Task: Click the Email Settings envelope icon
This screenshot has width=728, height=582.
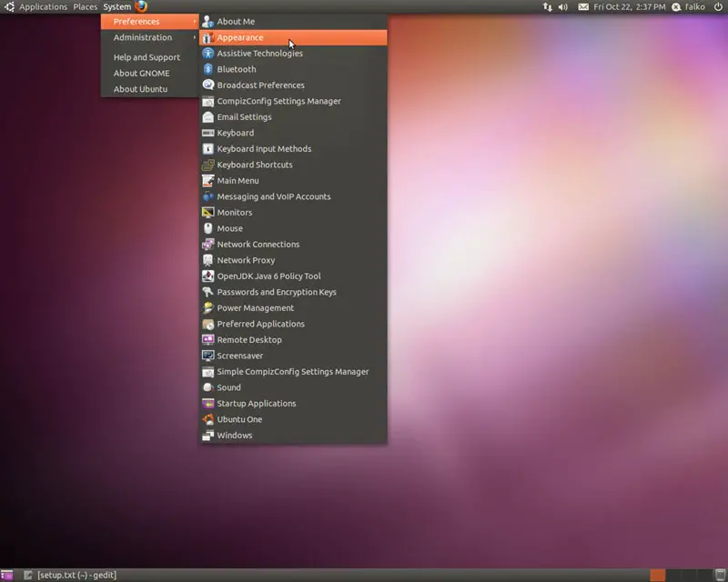Action: click(208, 117)
